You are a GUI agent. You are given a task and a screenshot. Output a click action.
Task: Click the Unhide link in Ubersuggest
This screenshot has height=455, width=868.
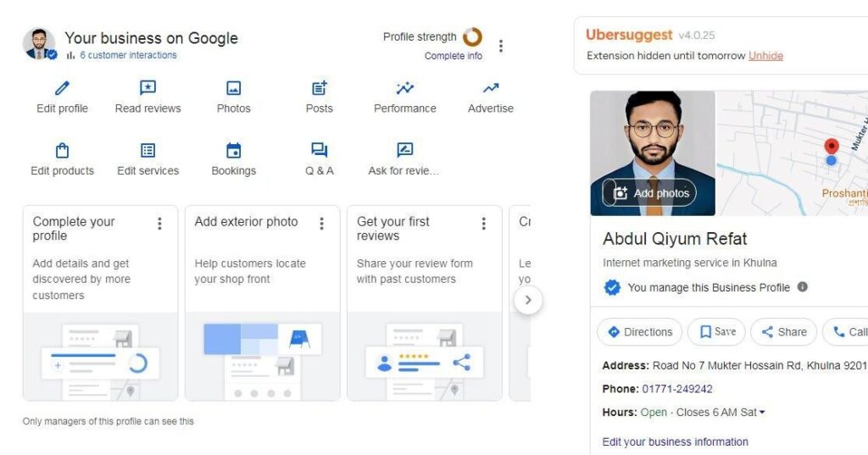tap(765, 56)
